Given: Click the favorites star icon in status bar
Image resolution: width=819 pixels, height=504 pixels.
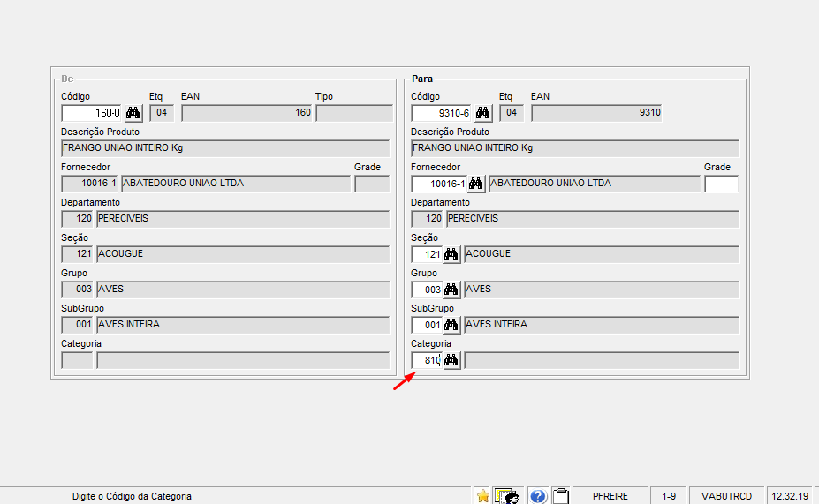Looking at the screenshot, I should (483, 496).
